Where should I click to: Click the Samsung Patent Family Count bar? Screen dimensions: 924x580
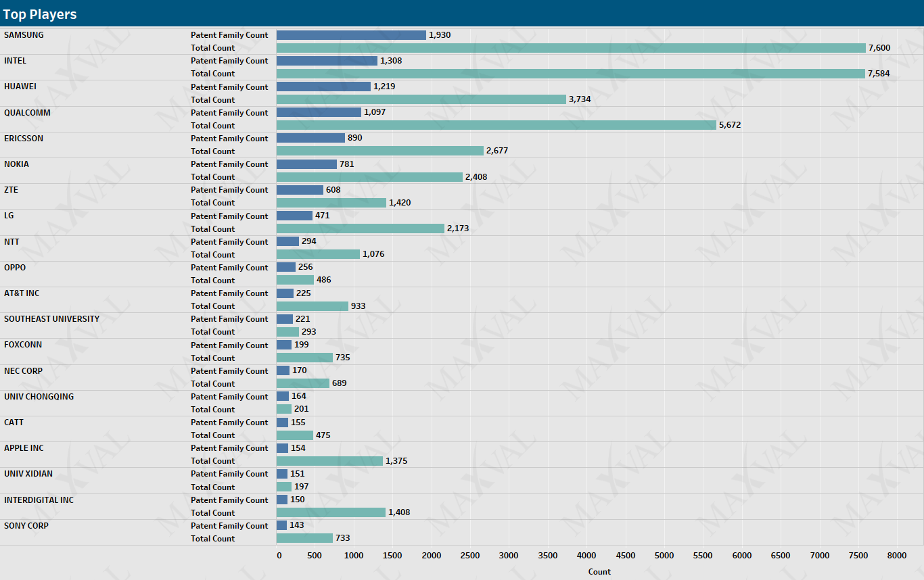(351, 35)
